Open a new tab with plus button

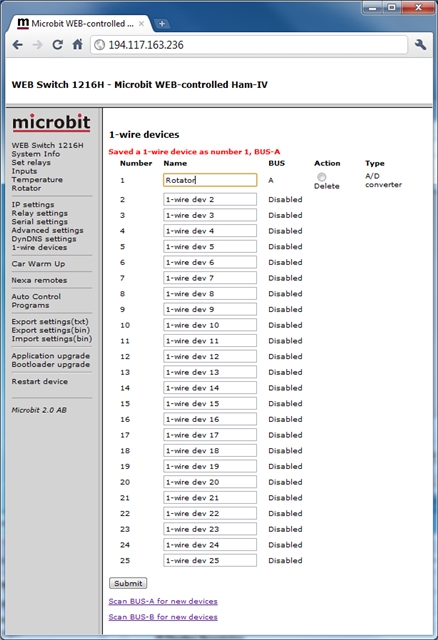pyautogui.click(x=162, y=24)
